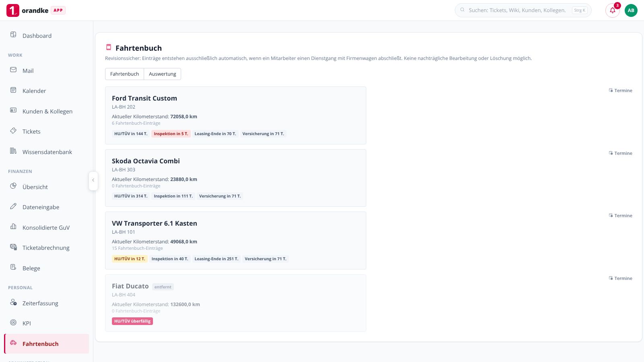Click the Fahrtenbuch car icon in sidebar
This screenshot has width=644, height=362.
coord(13,343)
